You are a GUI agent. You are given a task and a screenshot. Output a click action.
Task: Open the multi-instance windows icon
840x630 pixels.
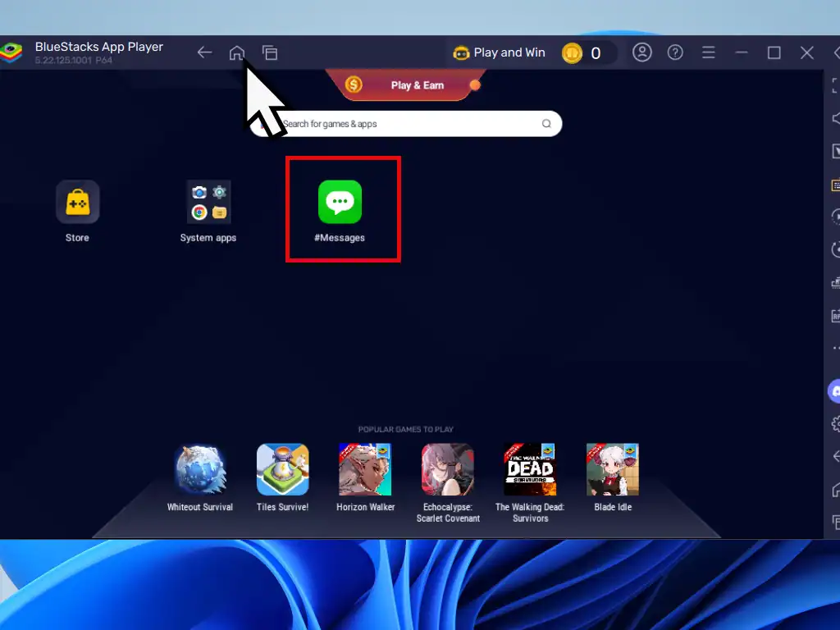click(270, 53)
